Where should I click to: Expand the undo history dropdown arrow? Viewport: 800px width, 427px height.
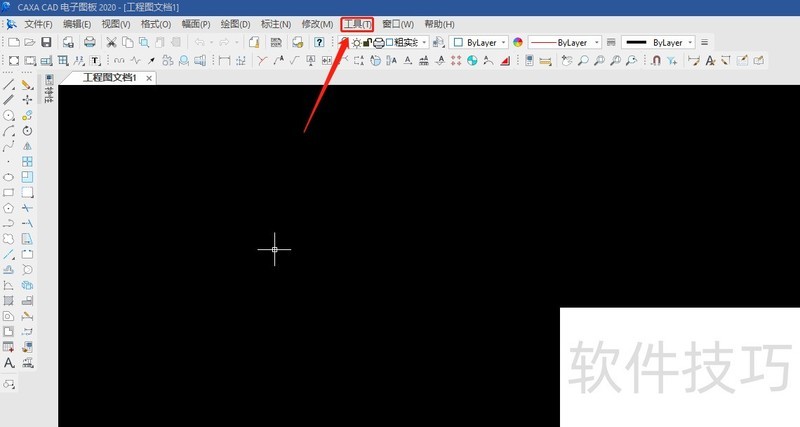[211, 42]
